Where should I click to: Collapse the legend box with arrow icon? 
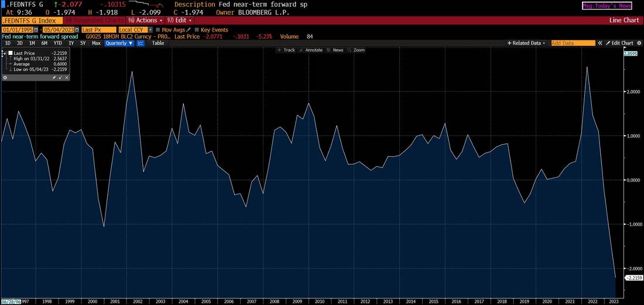[x=60, y=78]
